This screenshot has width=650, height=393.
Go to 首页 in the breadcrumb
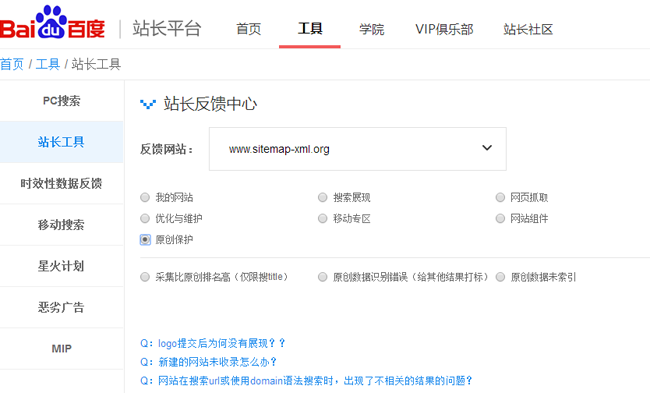[12, 64]
